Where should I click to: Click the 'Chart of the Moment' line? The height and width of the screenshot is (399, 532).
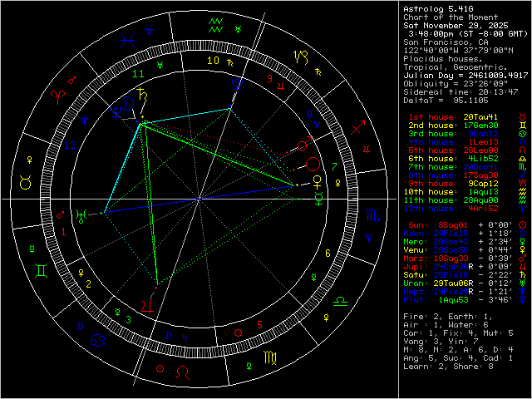pos(451,17)
